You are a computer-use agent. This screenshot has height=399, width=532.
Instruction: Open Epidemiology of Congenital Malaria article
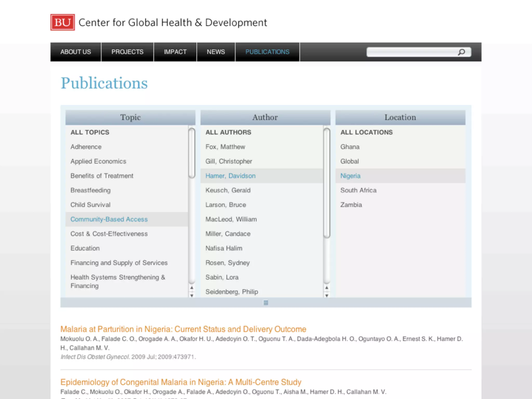tap(181, 382)
